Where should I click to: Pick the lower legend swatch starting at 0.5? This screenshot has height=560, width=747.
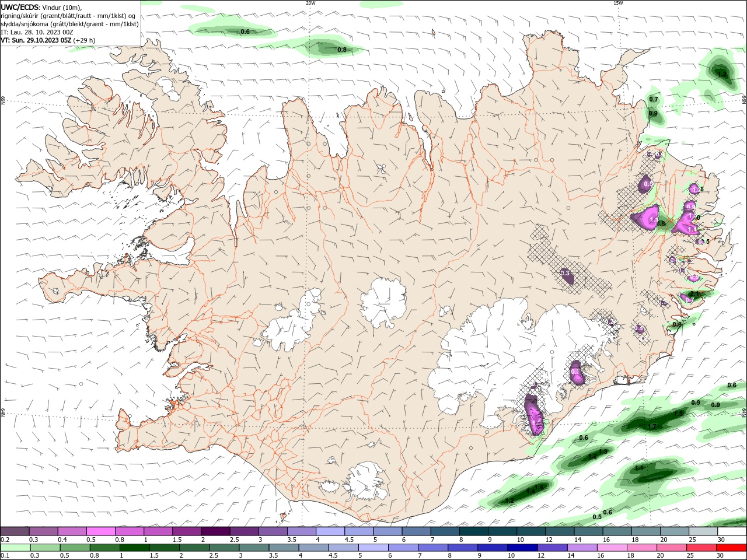[x=75, y=548]
